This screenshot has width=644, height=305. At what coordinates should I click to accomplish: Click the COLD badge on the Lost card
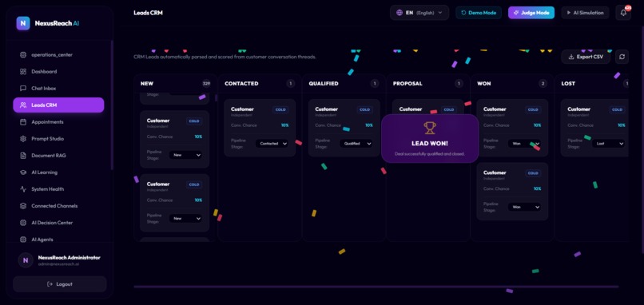[x=617, y=109]
